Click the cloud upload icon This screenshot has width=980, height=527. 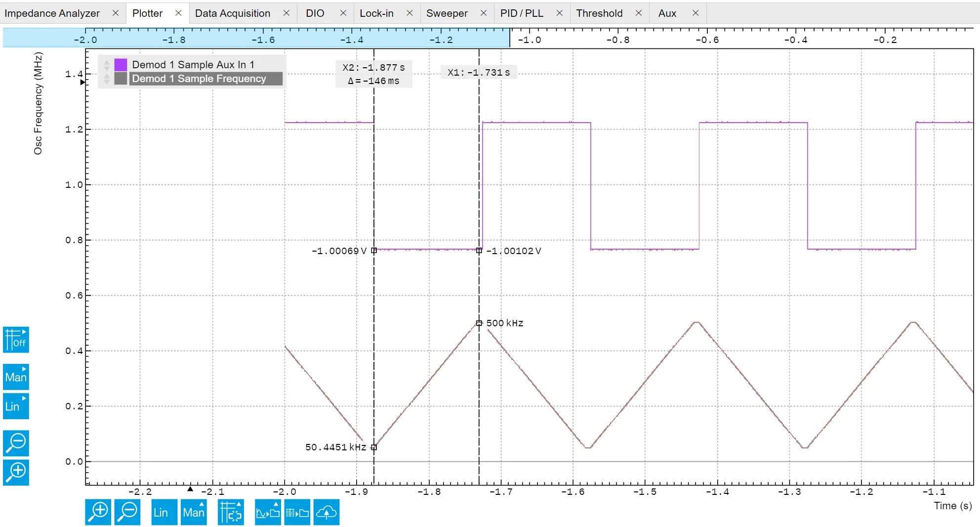327,512
